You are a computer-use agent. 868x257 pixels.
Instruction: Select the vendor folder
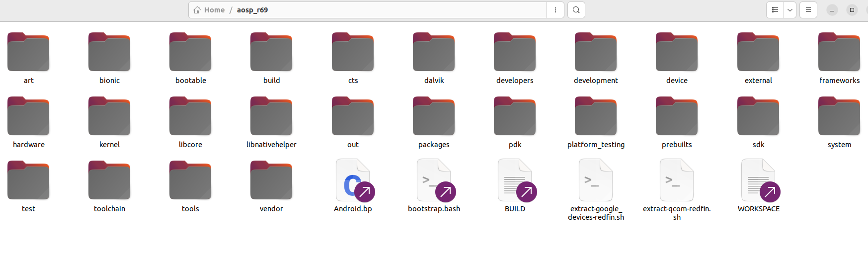point(271,180)
